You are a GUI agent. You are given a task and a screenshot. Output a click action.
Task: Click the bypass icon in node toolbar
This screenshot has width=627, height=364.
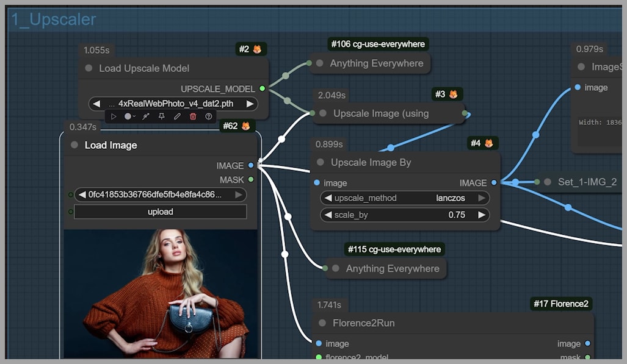pyautogui.click(x=146, y=116)
